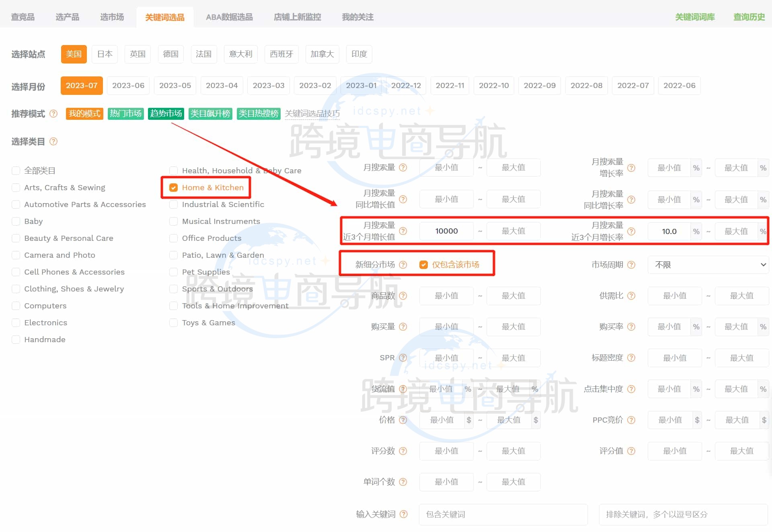Screen dimensions: 772x532
Task: Open the 关键词选品技巧 link
Action: tap(312, 114)
